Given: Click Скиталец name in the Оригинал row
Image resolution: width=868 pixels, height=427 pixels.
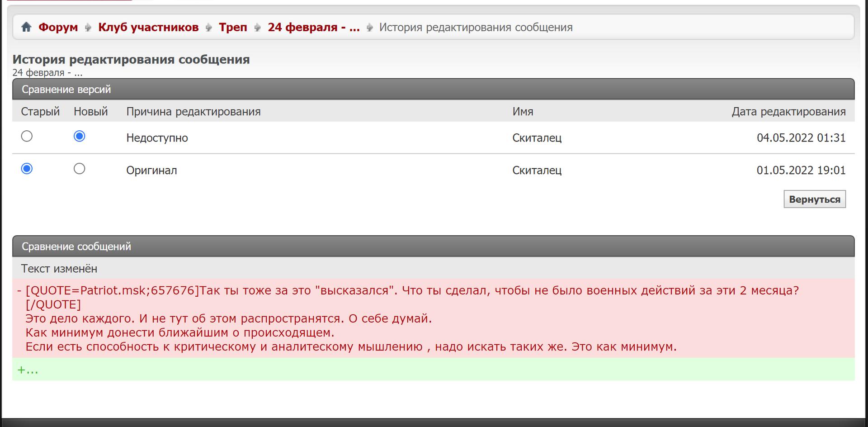Looking at the screenshot, I should [537, 171].
